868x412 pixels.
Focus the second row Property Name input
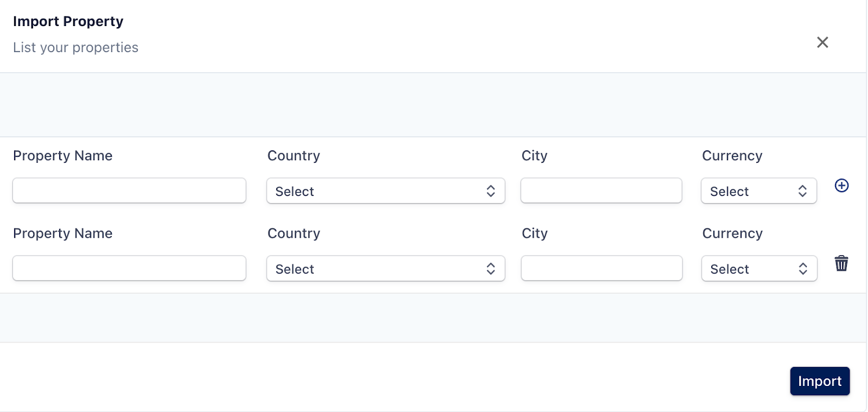pyautogui.click(x=129, y=268)
